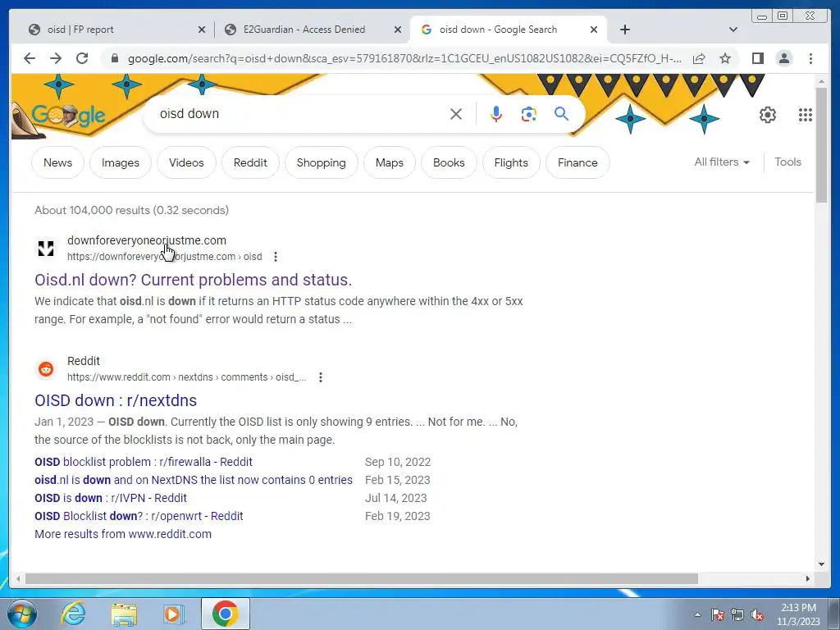The width and height of the screenshot is (840, 630).
Task: Open Google apps grid
Action: pos(806,115)
